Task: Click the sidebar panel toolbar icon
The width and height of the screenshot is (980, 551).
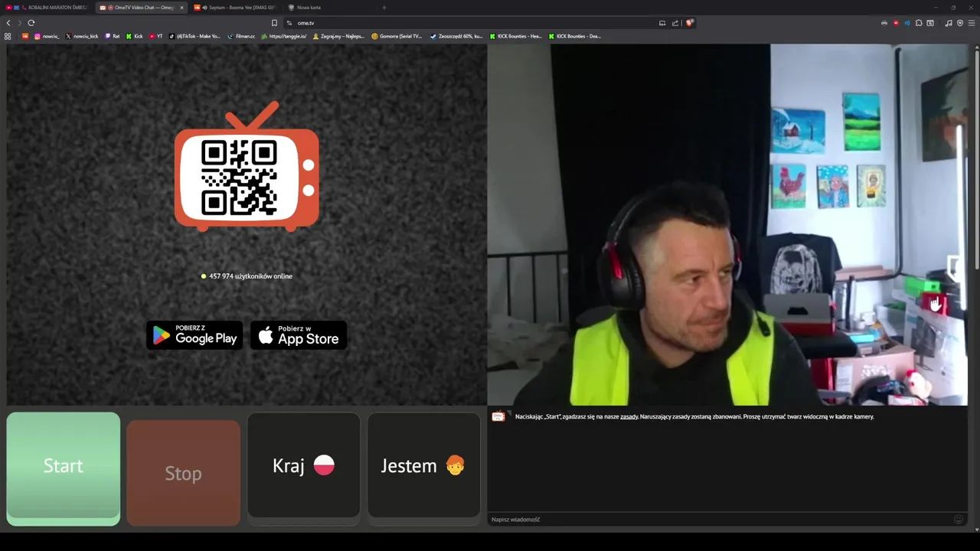Action: pos(930,23)
